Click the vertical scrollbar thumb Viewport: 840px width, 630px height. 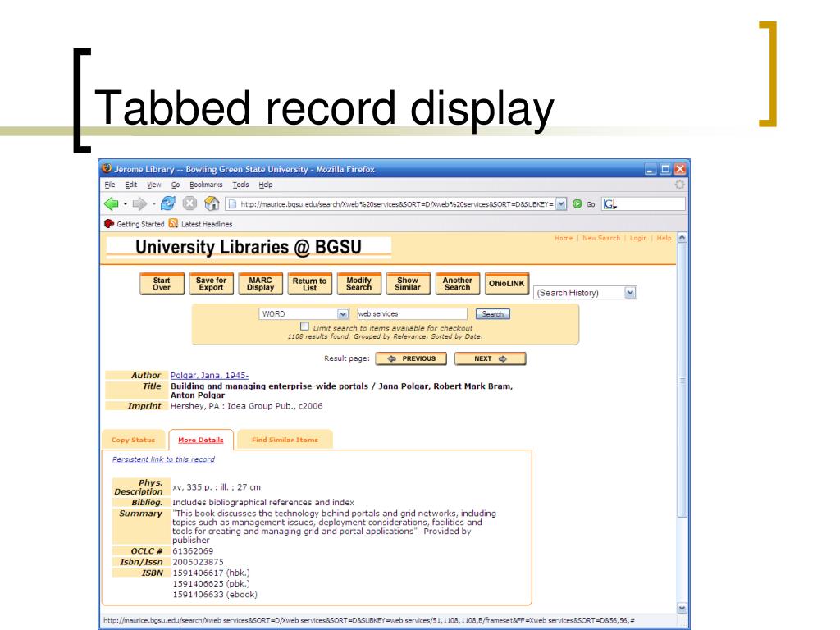[682, 381]
